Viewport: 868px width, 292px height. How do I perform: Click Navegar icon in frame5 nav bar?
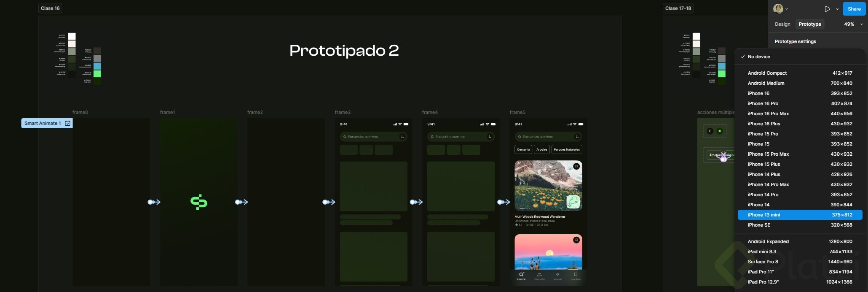[x=557, y=276]
